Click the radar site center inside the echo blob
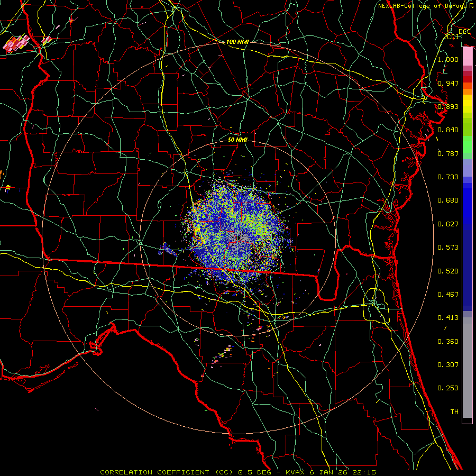 tap(239, 237)
